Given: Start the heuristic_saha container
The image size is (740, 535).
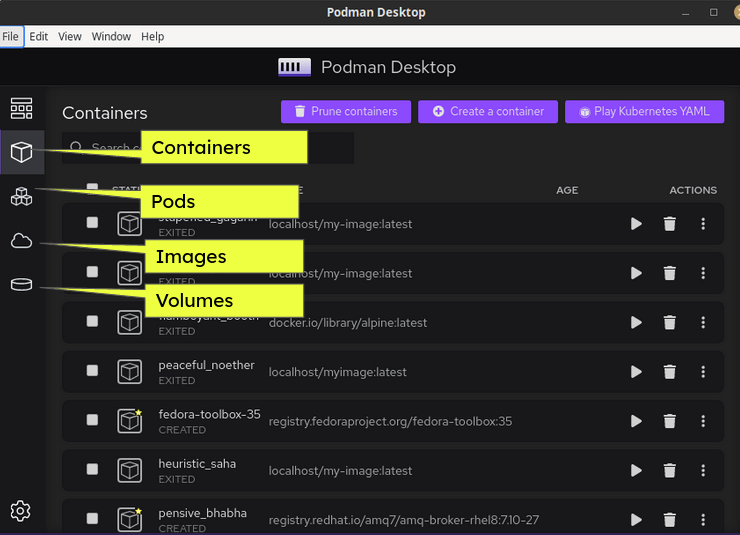Looking at the screenshot, I should [x=636, y=470].
